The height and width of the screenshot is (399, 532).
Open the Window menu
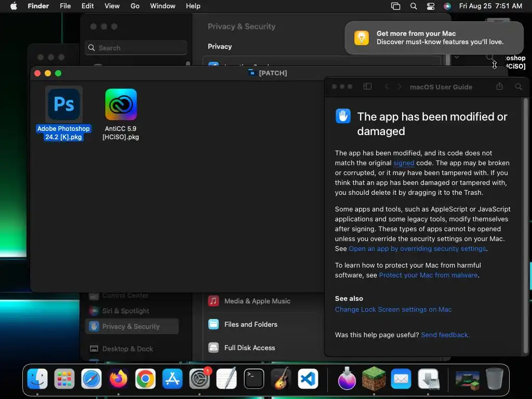tap(163, 6)
